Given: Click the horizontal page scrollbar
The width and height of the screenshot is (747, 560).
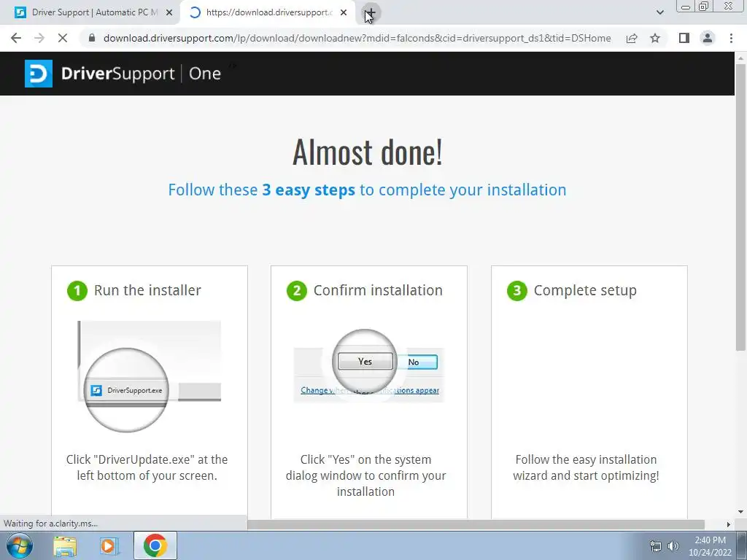Looking at the screenshot, I should tap(476, 524).
